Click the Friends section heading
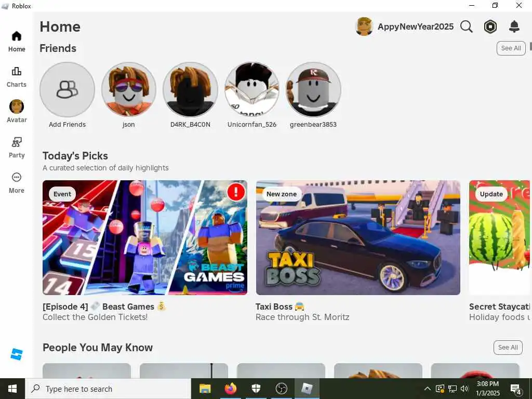This screenshot has width=532, height=399. tap(58, 48)
